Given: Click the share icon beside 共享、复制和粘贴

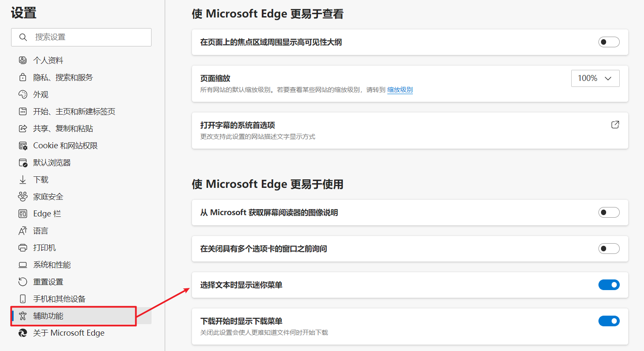Looking at the screenshot, I should [x=23, y=128].
